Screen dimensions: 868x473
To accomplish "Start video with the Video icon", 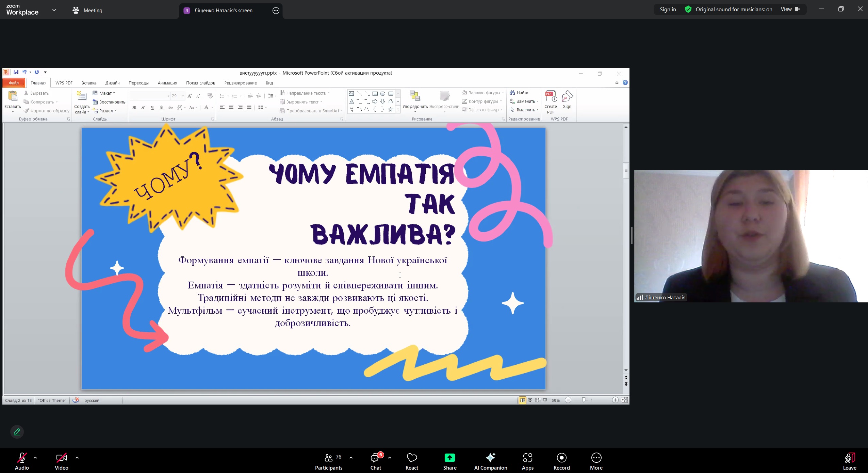I will point(61,458).
